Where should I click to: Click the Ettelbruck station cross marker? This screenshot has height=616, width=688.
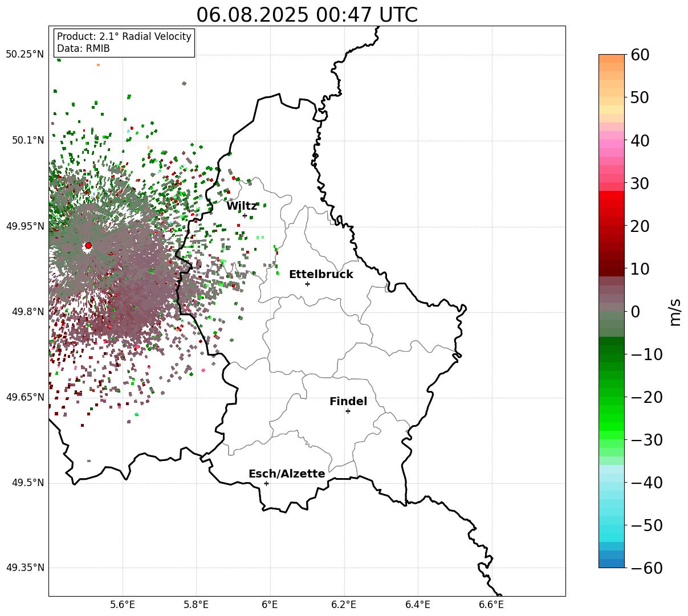[308, 284]
